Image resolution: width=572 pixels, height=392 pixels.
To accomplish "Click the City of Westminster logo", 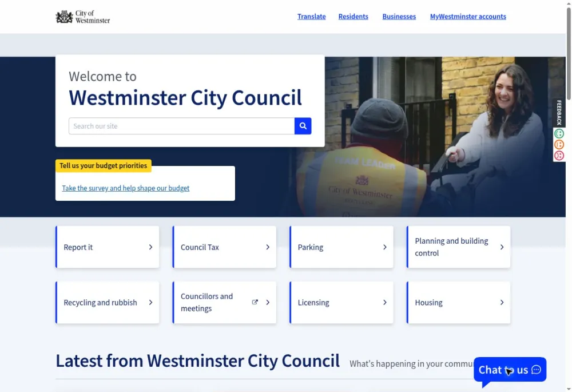I will tap(83, 17).
